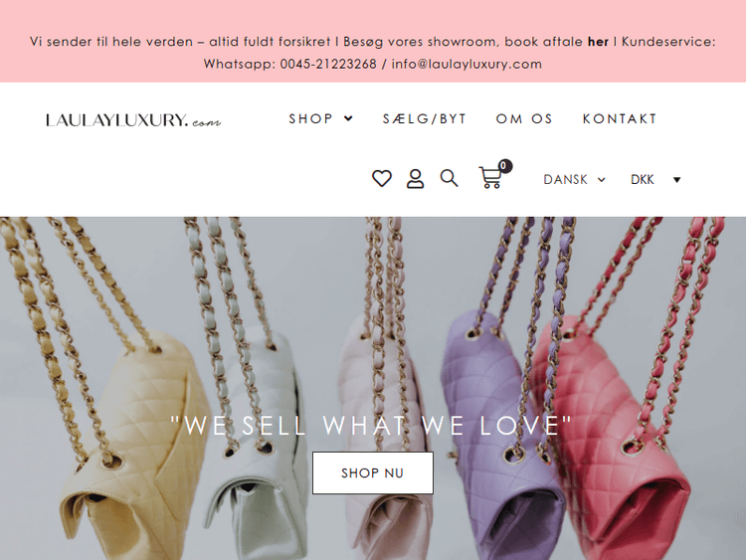Go to SÆLG/BYT page
Image resolution: width=746 pixels, height=560 pixels.
pos(425,118)
